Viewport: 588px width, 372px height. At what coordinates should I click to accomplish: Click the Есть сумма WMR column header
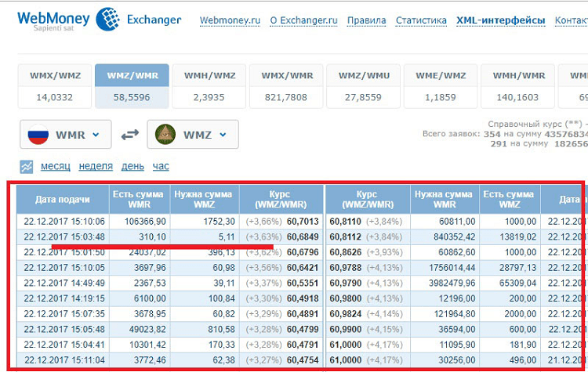(140, 199)
